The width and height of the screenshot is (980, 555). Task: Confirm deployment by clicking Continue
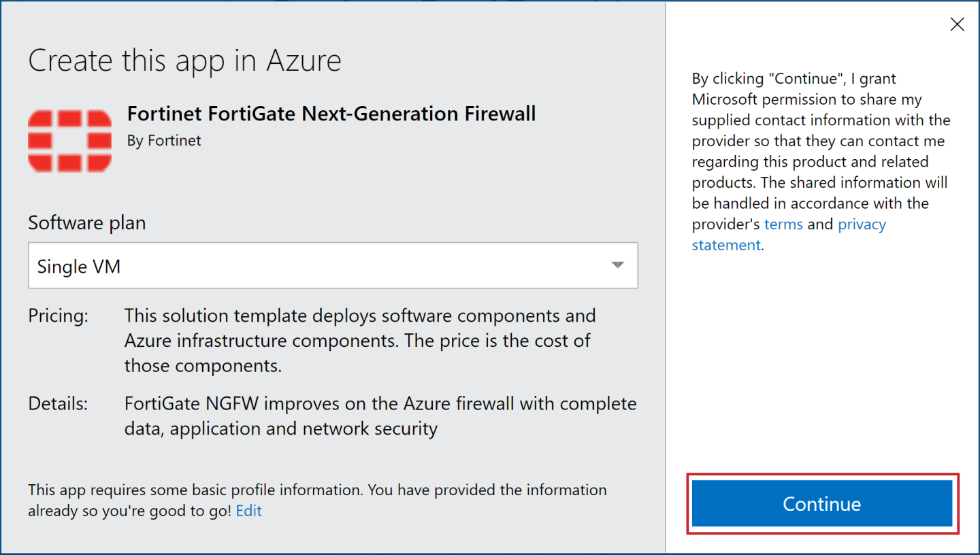(821, 504)
